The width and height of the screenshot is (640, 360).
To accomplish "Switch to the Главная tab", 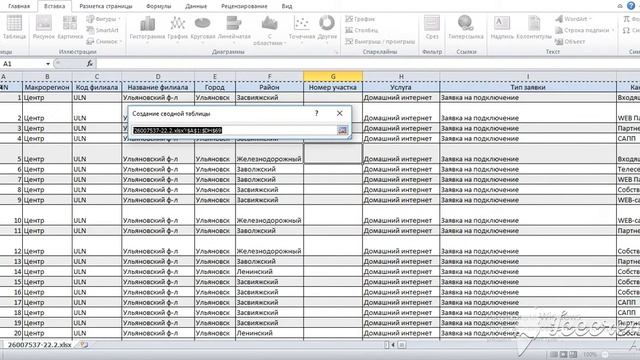I will pyautogui.click(x=19, y=6).
